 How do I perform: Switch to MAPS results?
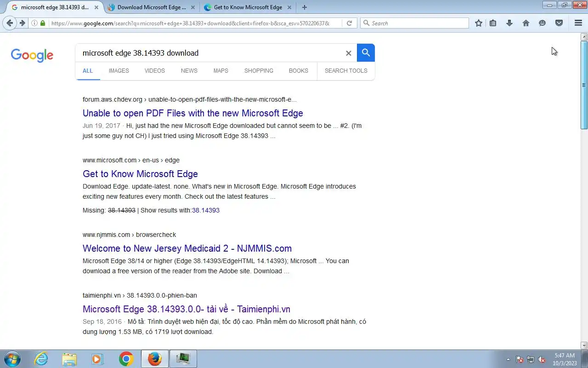pyautogui.click(x=221, y=71)
